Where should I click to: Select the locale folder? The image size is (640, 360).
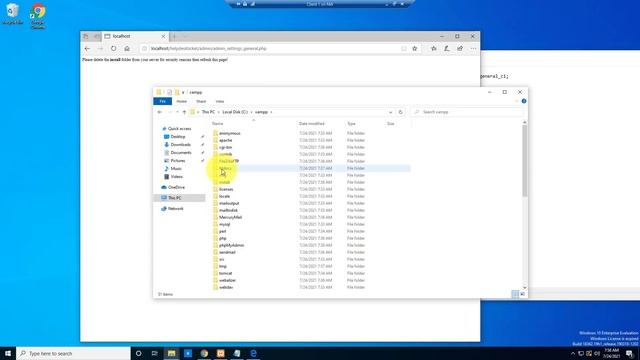[x=224, y=196]
